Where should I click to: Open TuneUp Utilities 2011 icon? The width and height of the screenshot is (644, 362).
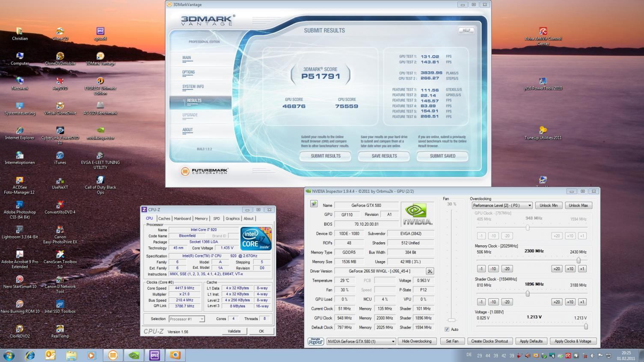(543, 133)
